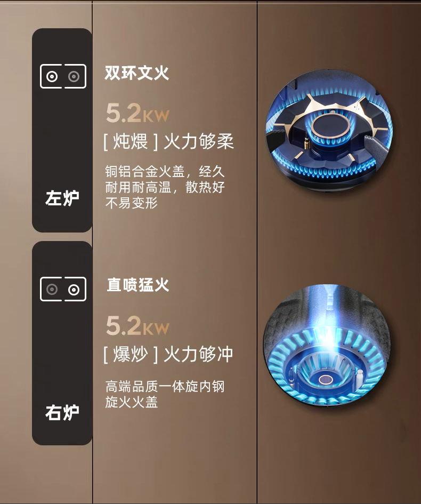Click the 高端品质一体旋内钢 description text
The height and width of the screenshot is (504, 421).
(x=165, y=394)
